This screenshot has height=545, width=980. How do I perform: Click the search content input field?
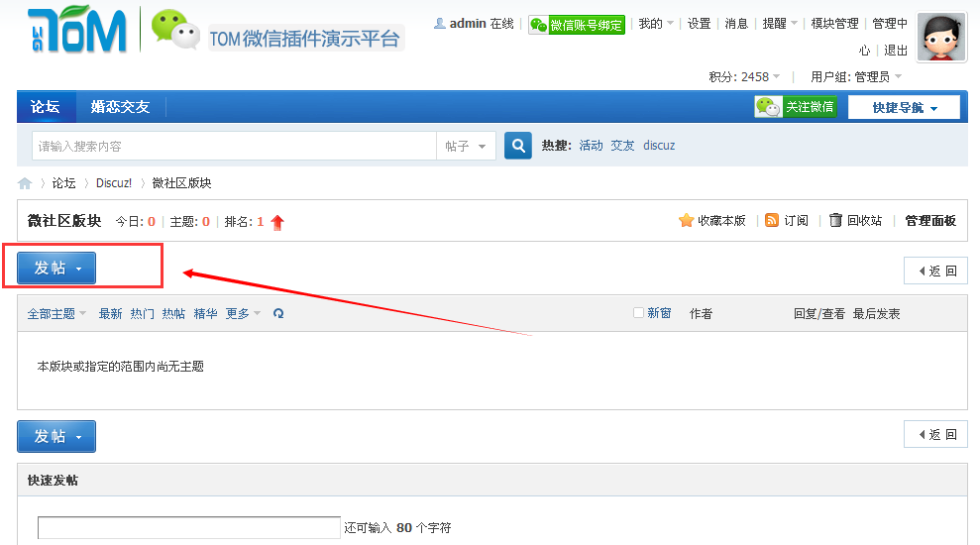[234, 146]
